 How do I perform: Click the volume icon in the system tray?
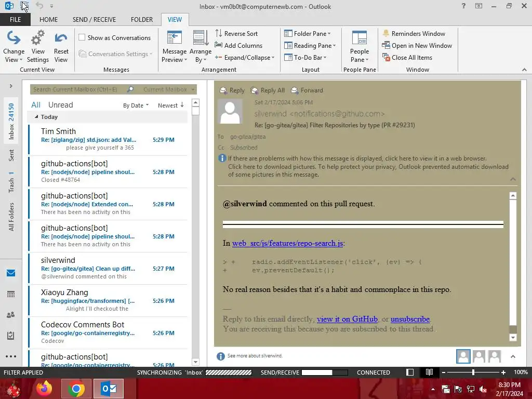(483, 389)
